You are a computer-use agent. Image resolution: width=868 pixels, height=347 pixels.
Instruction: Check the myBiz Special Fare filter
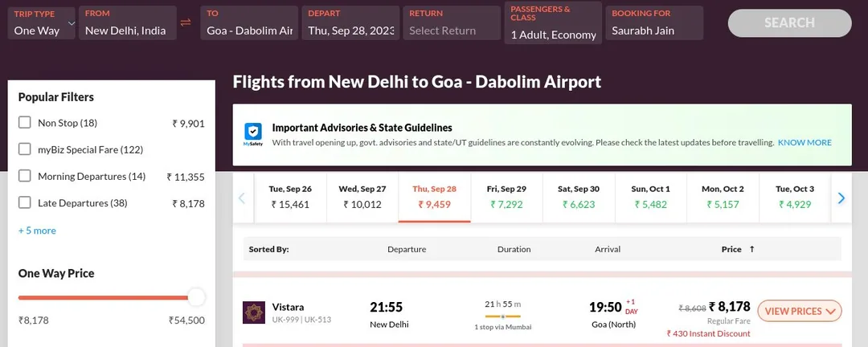click(x=24, y=149)
